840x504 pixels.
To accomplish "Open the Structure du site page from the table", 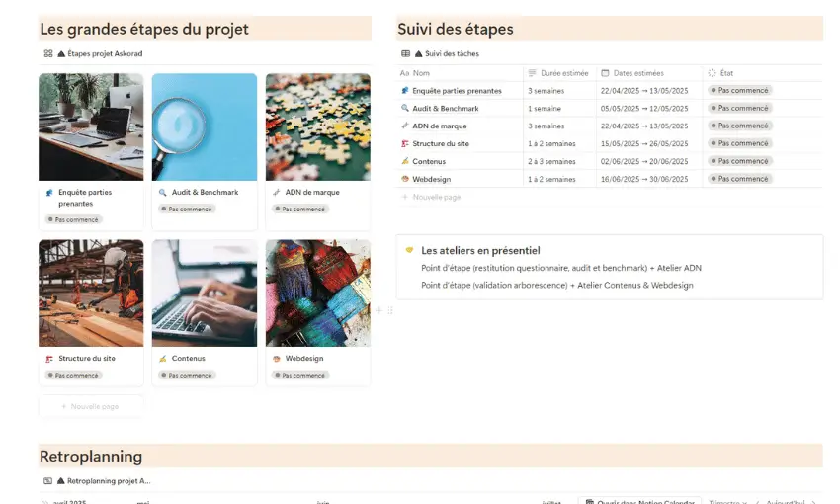I will (x=441, y=144).
